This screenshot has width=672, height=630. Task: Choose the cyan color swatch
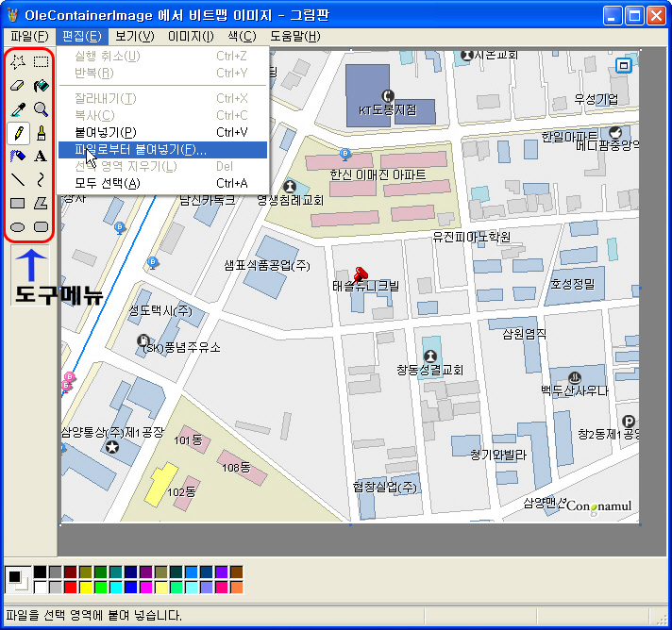click(115, 587)
